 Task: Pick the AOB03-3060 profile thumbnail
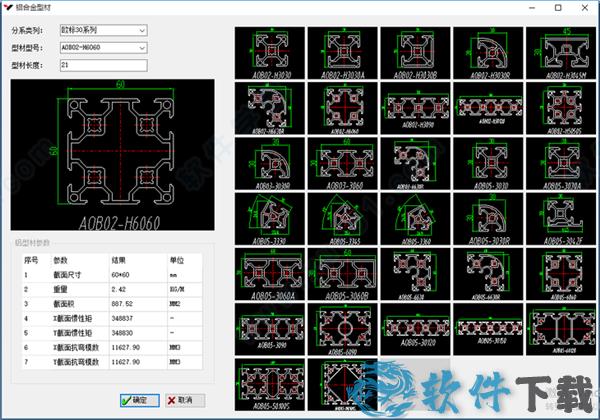tap(342, 164)
